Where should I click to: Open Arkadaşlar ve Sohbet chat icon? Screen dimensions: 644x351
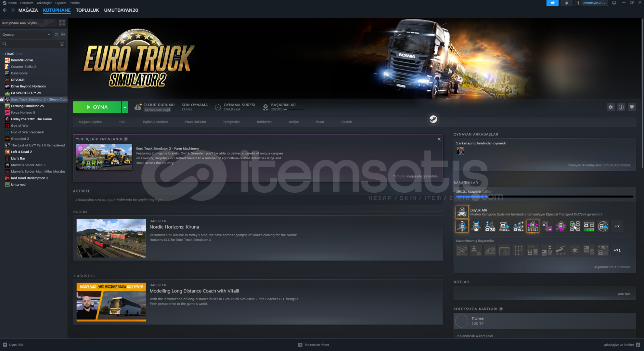[638, 345]
